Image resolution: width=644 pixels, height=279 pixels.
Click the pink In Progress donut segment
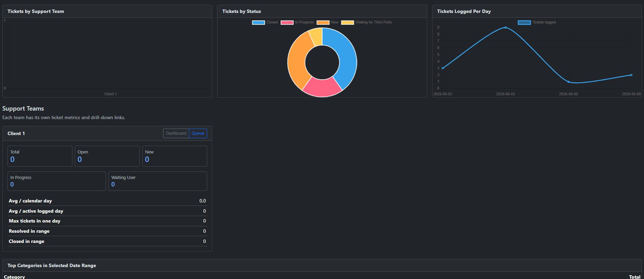(x=322, y=88)
